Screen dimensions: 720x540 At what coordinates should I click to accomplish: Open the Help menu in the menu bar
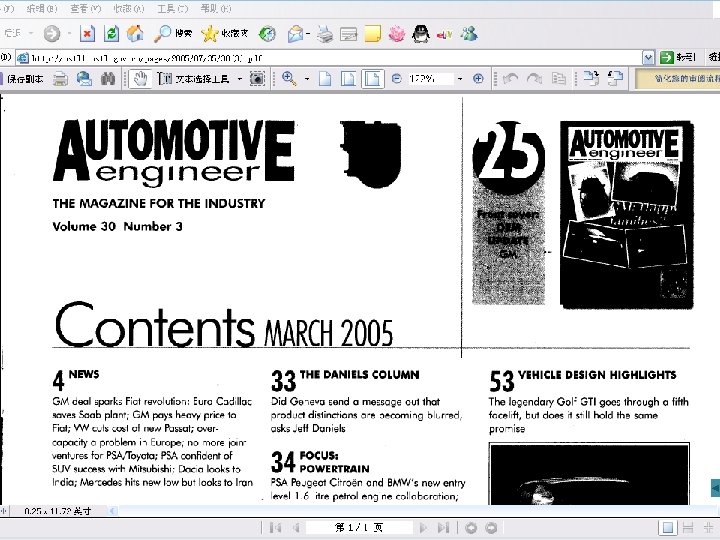point(216,9)
